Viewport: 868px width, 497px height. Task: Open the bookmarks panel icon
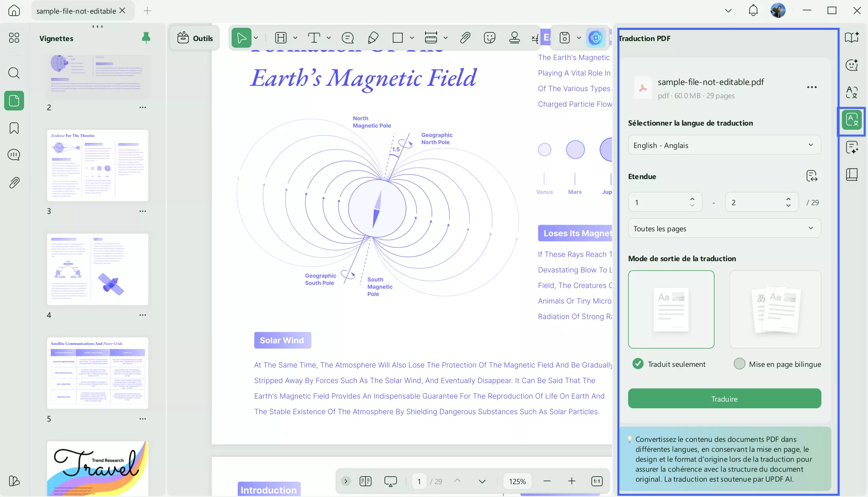click(x=14, y=128)
